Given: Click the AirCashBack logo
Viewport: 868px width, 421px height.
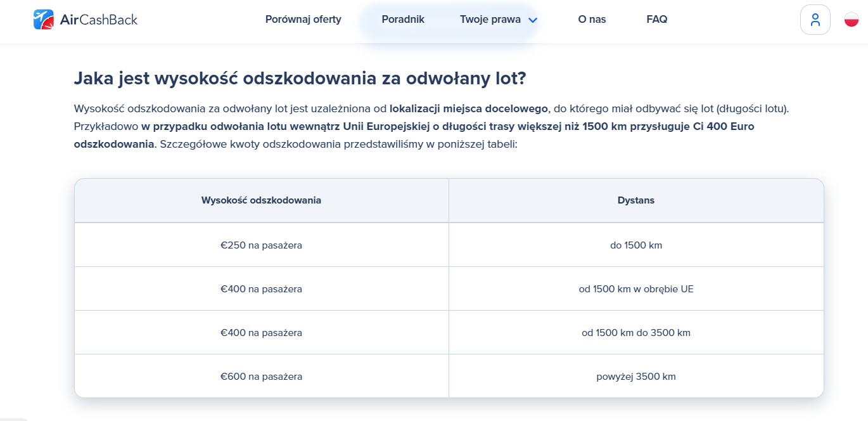Looking at the screenshot, I should (86, 20).
